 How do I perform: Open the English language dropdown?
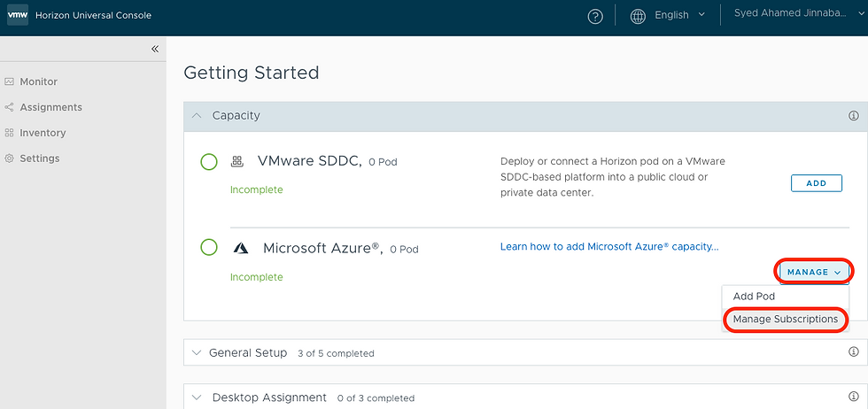point(679,15)
